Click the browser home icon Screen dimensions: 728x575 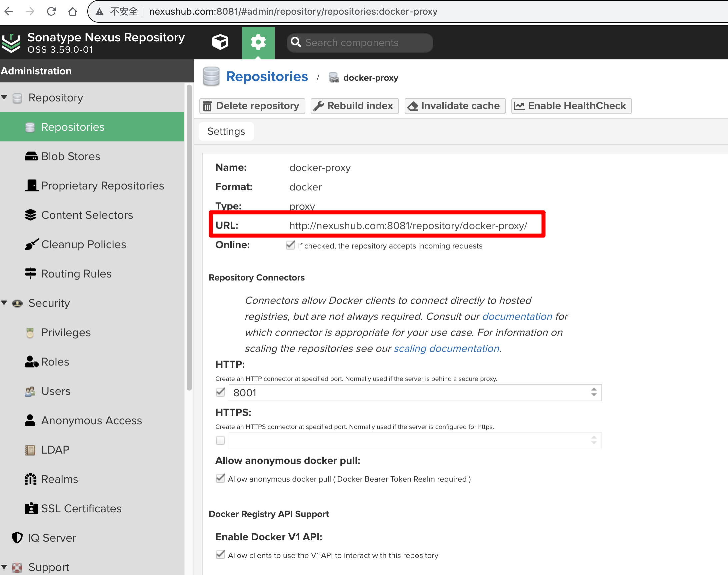click(x=73, y=11)
